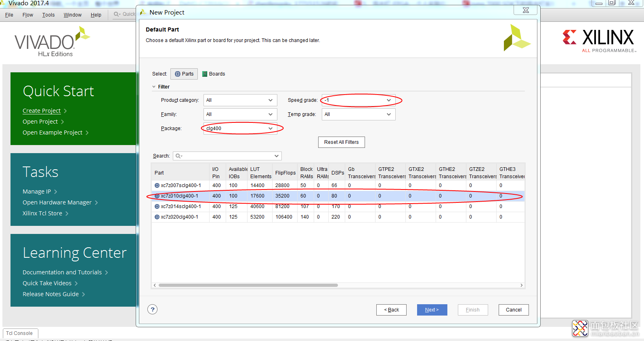Screen dimensions: 644x341
Task: Expand the Search history dropdown arrow
Action: tap(277, 156)
